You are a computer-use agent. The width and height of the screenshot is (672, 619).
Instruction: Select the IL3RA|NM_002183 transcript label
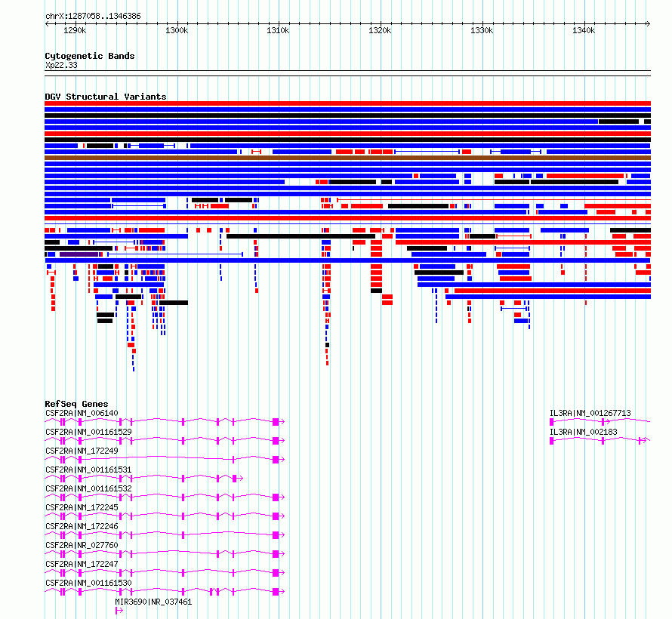(584, 432)
